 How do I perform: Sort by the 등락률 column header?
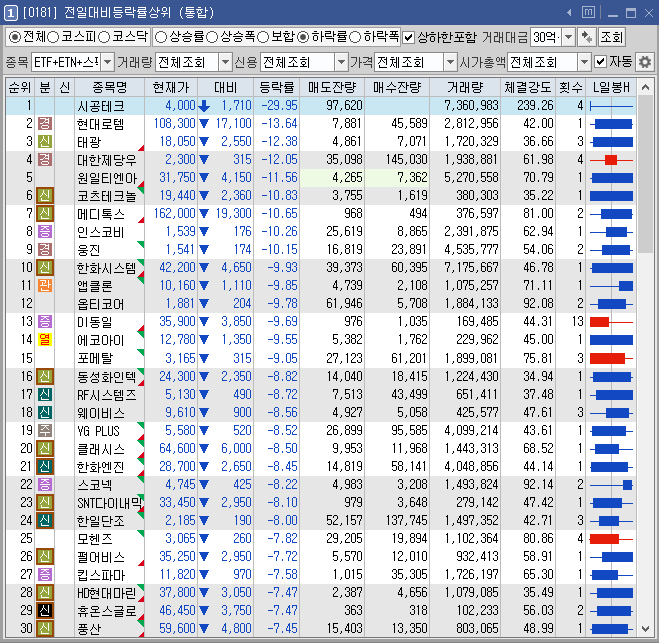(x=276, y=87)
